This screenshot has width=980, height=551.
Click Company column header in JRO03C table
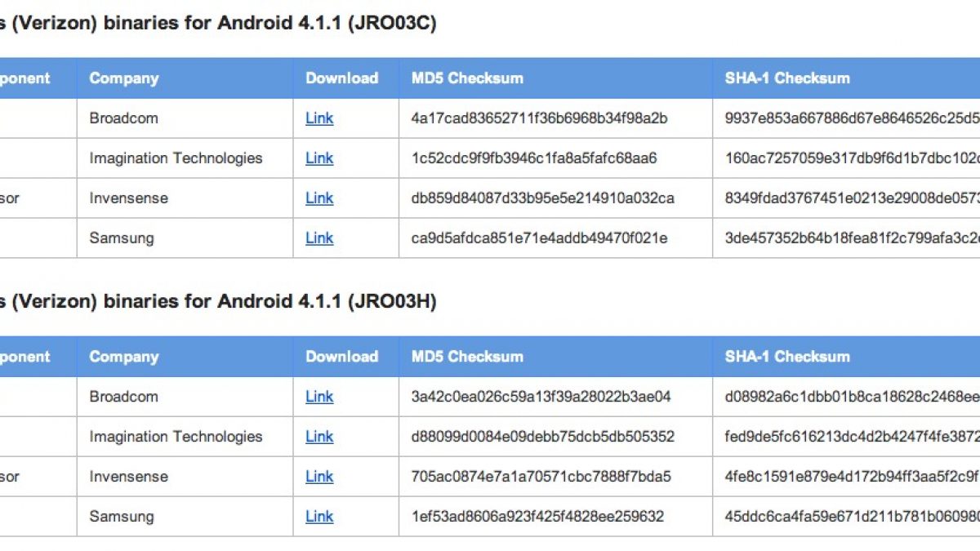click(124, 78)
